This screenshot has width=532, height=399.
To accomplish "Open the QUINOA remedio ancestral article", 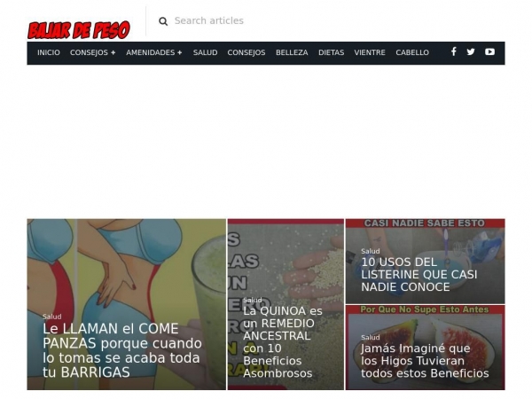I will [283, 342].
